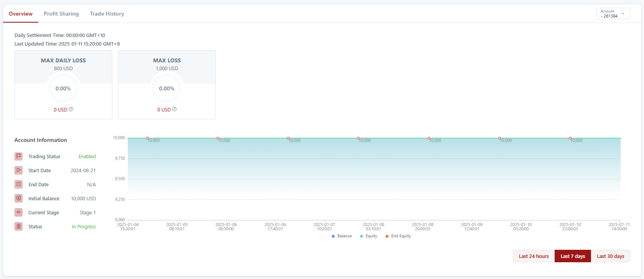Click Max Loss help question icon
Viewport: 644px width, 279px height.
click(x=174, y=109)
